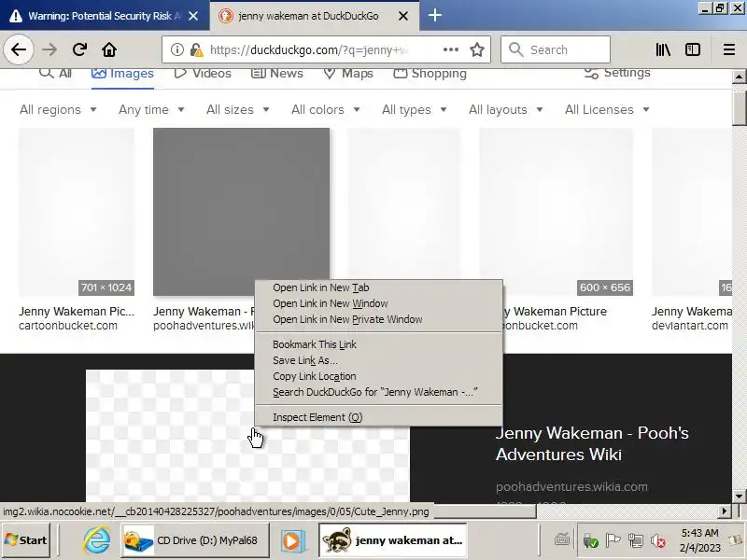Switch to Warning: Potential Security Risk tab
Viewport: 747px width, 560px height.
click(105, 16)
